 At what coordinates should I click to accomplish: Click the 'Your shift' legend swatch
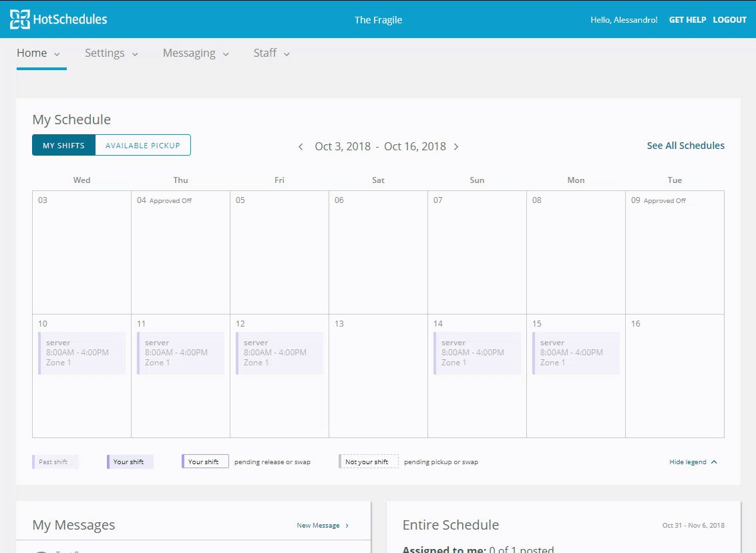coord(130,462)
